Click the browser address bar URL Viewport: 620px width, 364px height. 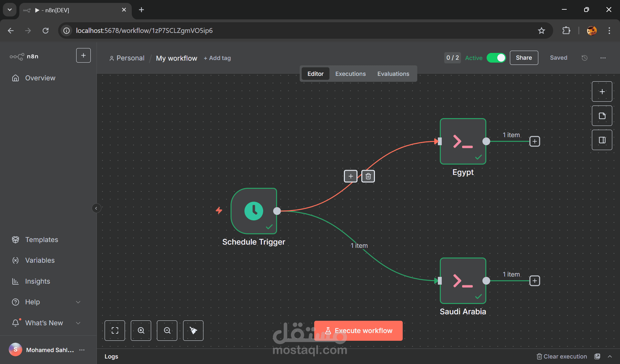[144, 31]
